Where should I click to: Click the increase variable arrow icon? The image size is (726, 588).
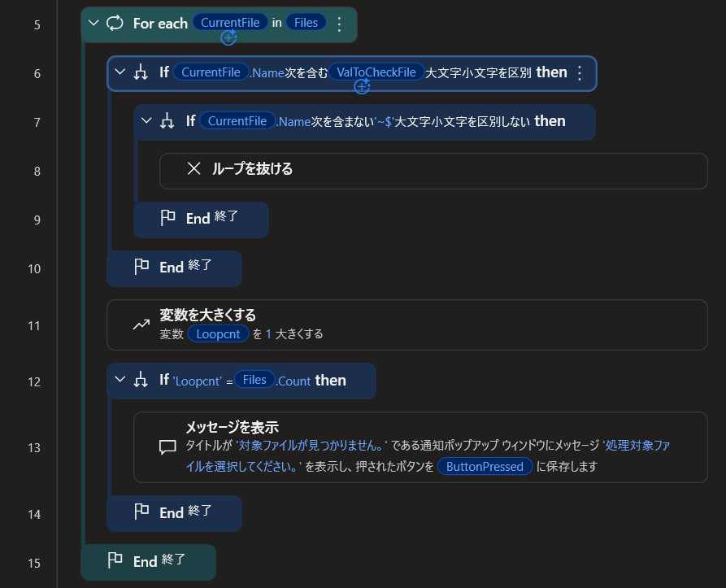tap(141, 324)
